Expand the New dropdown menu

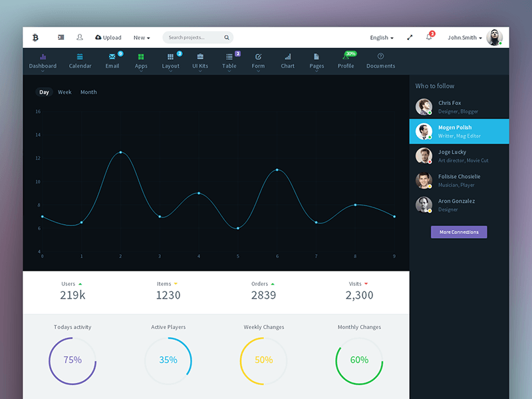click(x=142, y=38)
